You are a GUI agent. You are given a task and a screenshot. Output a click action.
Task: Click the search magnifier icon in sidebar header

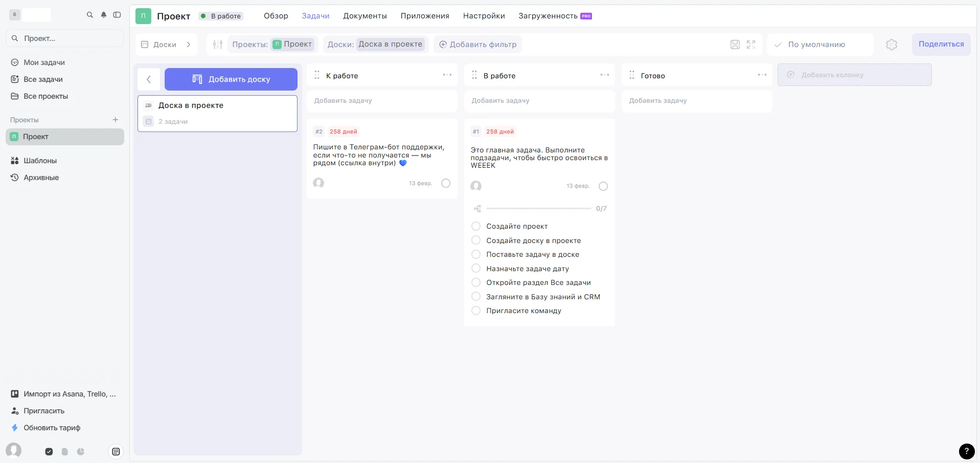90,15
